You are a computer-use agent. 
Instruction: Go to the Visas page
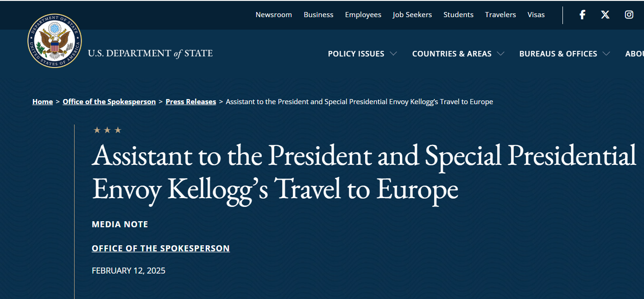(536, 15)
